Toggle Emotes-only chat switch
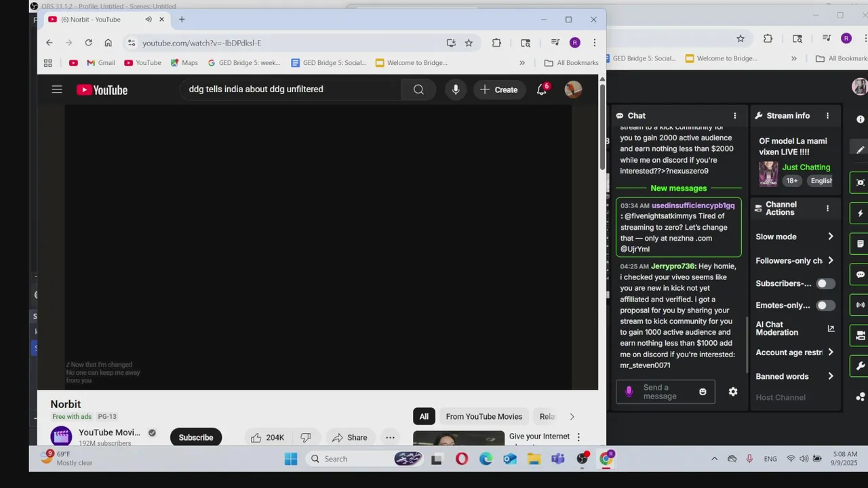Viewport: 868px width, 488px height. (825, 306)
